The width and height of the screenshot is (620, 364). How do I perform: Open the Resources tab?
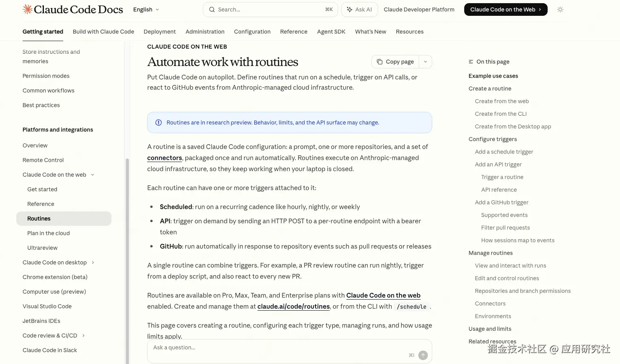(410, 32)
